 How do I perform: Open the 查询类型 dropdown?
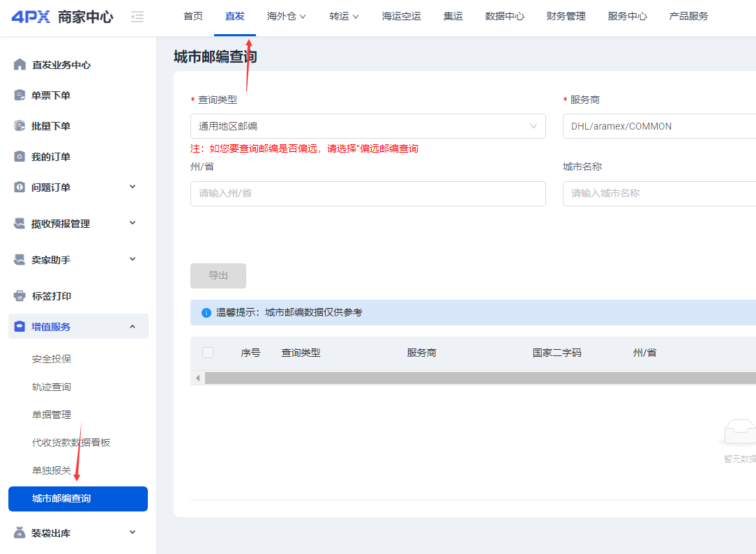click(x=368, y=126)
